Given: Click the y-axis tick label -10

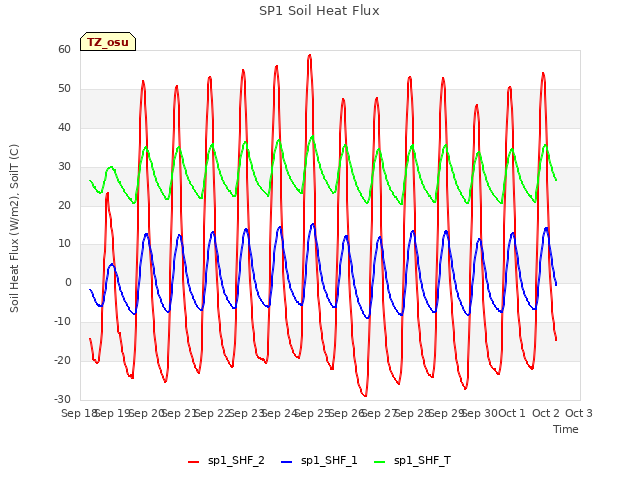Looking at the screenshot, I should (62, 322).
